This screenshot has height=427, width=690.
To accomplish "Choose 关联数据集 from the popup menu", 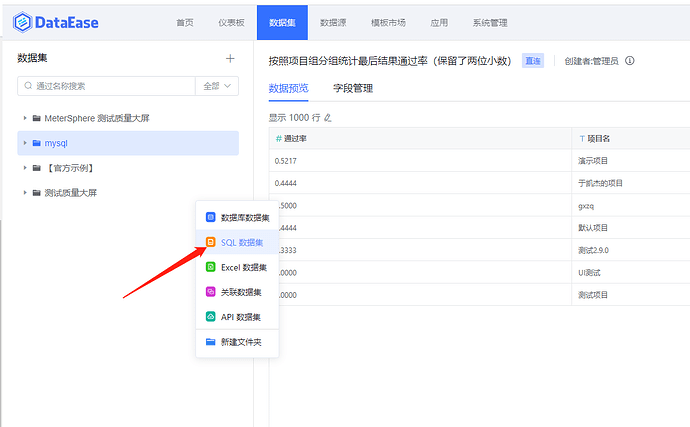I will [237, 292].
